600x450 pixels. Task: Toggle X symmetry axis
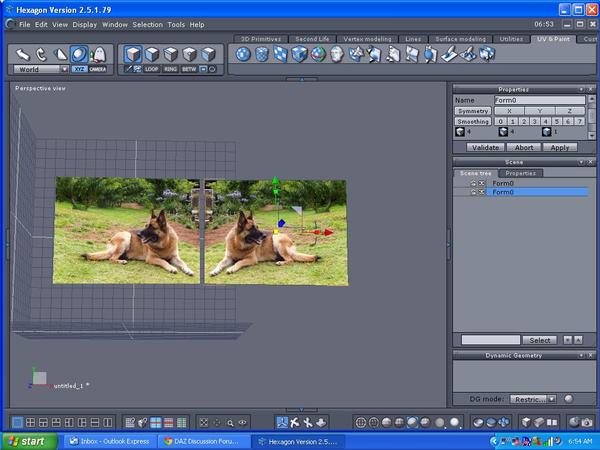click(x=509, y=111)
